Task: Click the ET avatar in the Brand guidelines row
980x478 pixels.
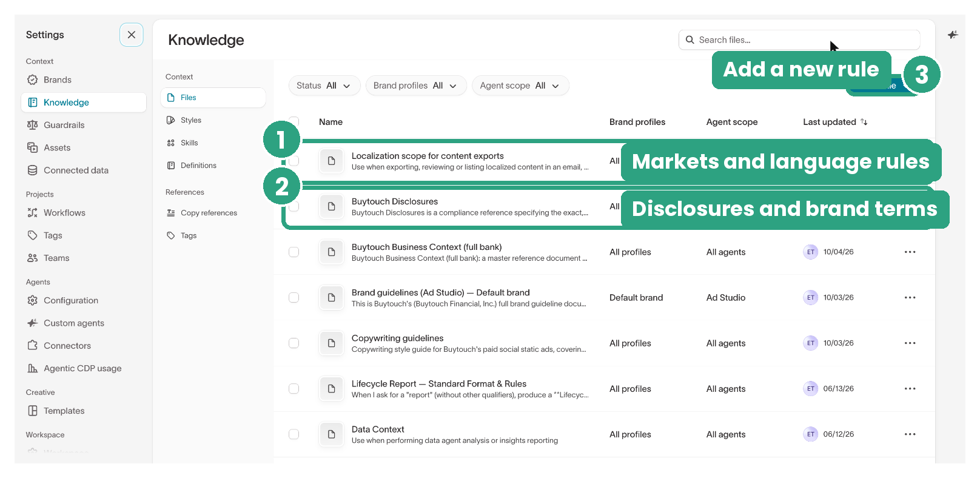Action: click(810, 297)
